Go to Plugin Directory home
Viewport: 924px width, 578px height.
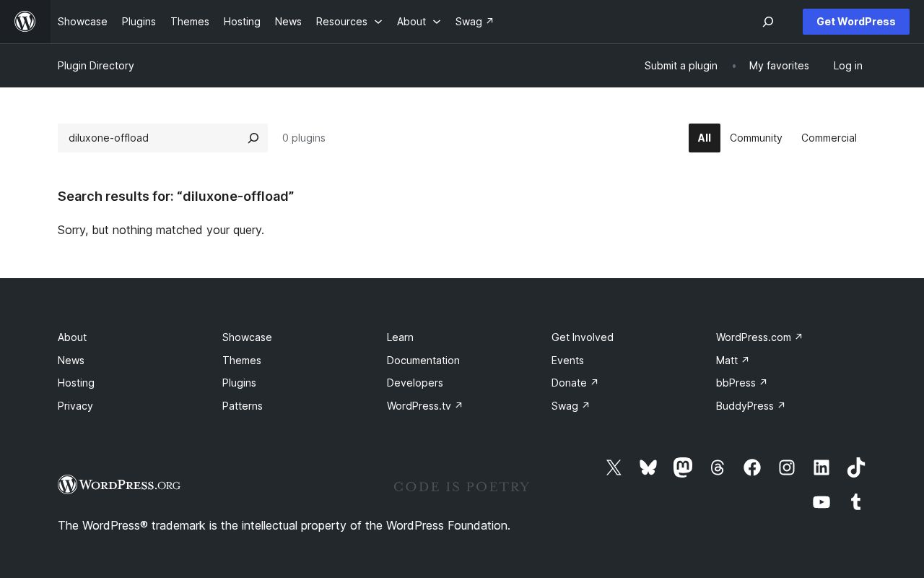point(96,66)
